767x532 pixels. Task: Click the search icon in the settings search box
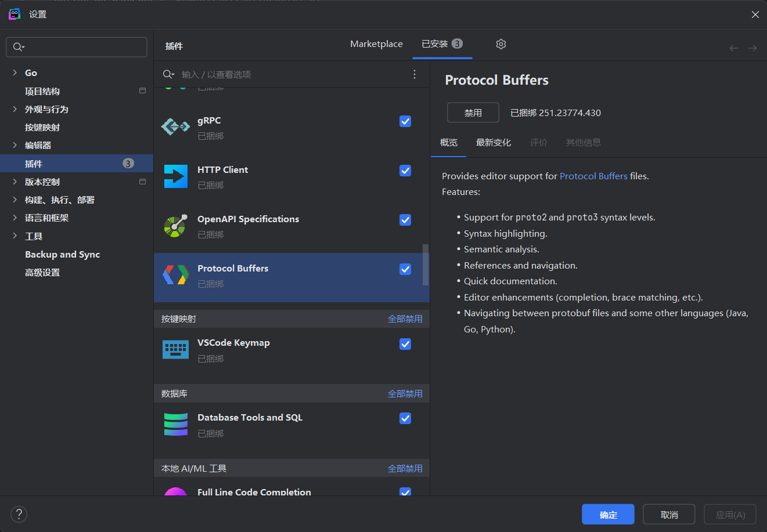[19, 47]
